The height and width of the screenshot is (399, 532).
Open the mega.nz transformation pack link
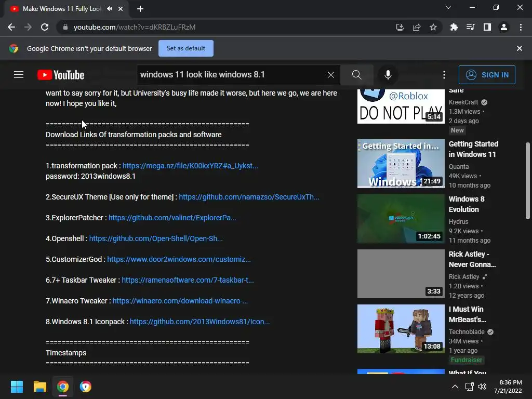coord(190,166)
